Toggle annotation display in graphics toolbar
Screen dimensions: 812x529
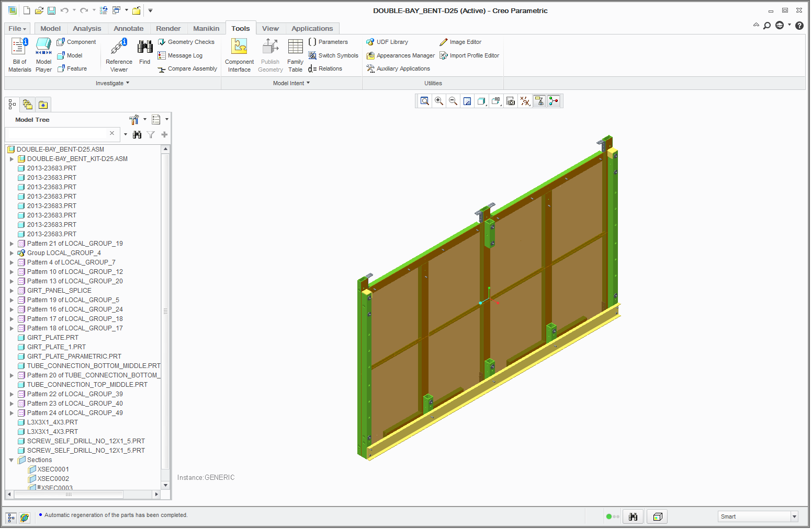pyautogui.click(x=539, y=101)
